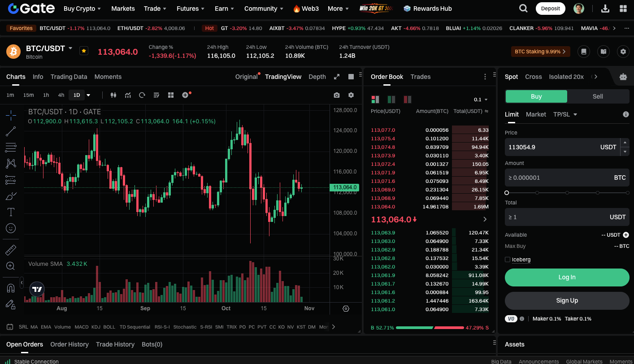
Task: Click the amount percentage slider handle
Action: point(507,193)
